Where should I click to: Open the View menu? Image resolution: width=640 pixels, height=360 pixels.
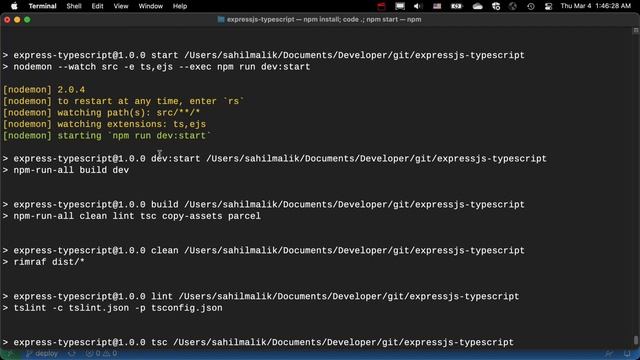point(121,6)
